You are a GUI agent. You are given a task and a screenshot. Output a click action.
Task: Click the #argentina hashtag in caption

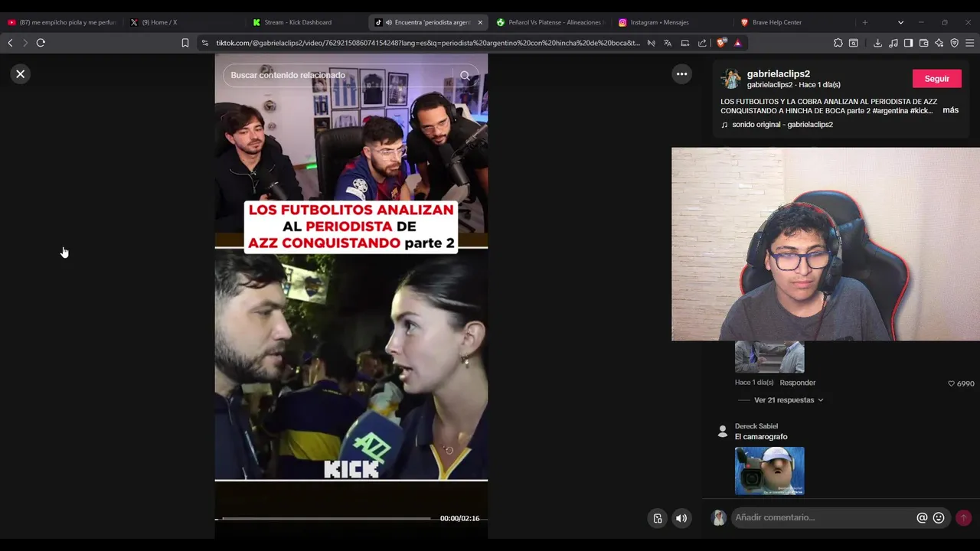[890, 111]
